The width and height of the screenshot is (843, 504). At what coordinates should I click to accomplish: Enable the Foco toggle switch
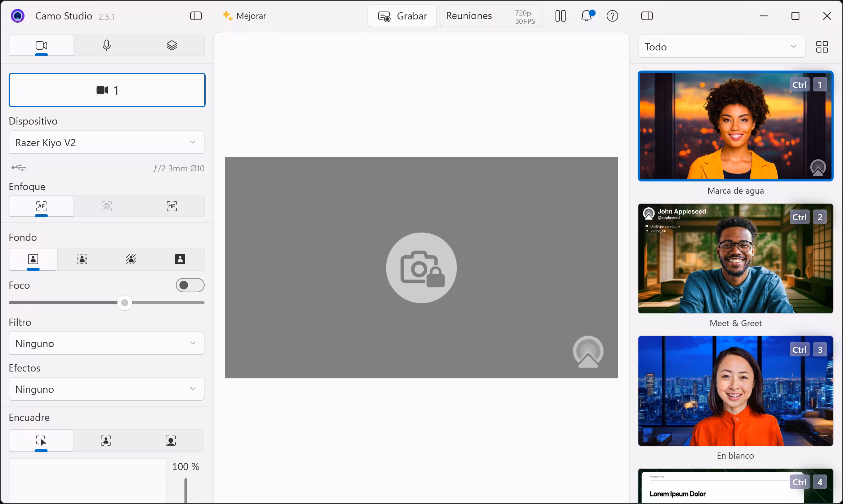[190, 285]
